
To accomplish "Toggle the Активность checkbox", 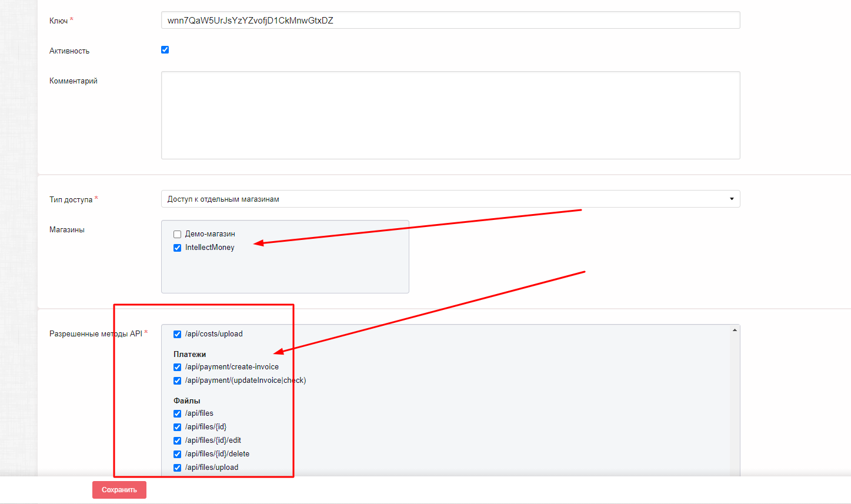I will (165, 50).
